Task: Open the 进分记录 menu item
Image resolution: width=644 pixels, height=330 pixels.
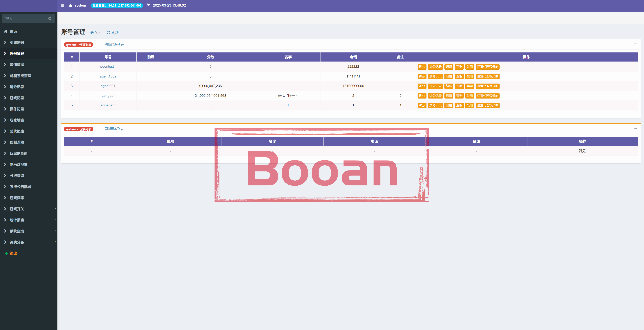Action: click(x=17, y=87)
